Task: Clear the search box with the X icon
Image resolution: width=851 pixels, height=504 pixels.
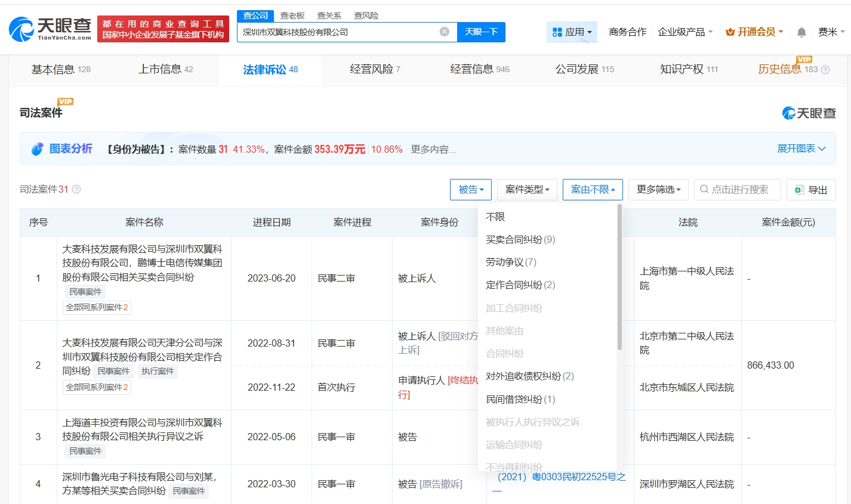Action: point(443,32)
